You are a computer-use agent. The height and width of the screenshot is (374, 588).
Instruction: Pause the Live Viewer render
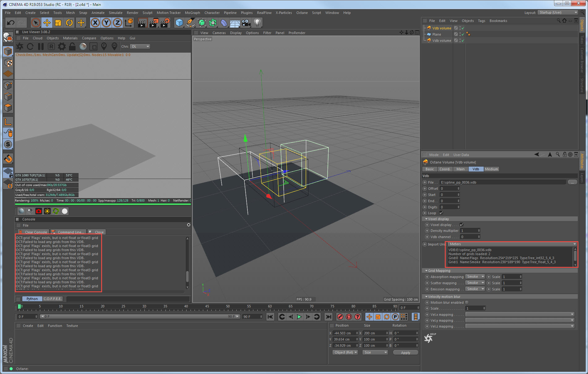pyautogui.click(x=41, y=46)
